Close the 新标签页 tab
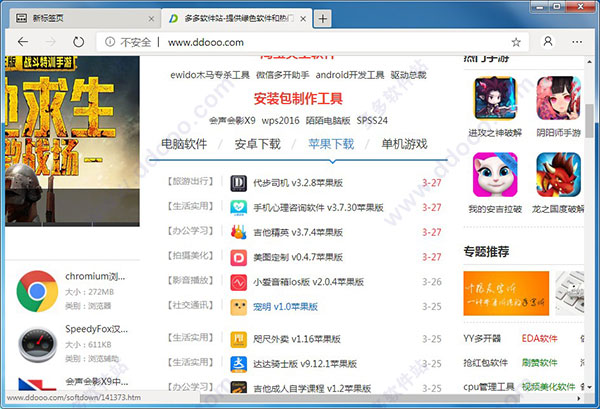600x409 pixels. pyautogui.click(x=152, y=18)
